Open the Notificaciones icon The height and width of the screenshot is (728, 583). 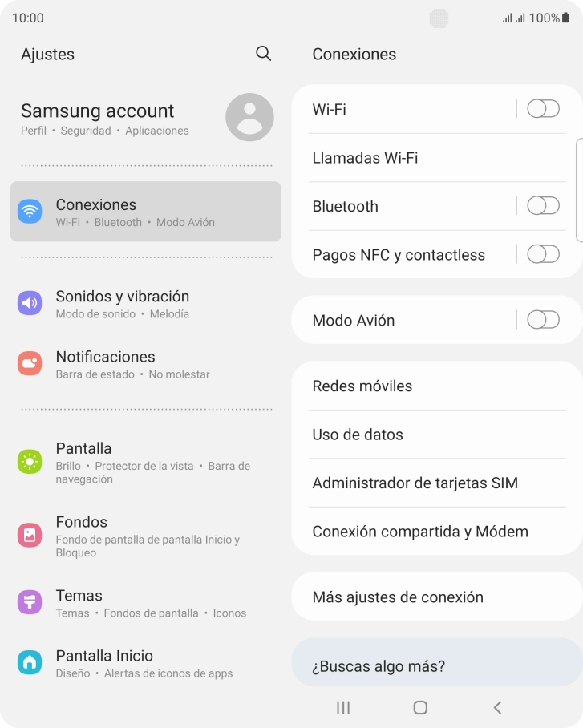[30, 363]
